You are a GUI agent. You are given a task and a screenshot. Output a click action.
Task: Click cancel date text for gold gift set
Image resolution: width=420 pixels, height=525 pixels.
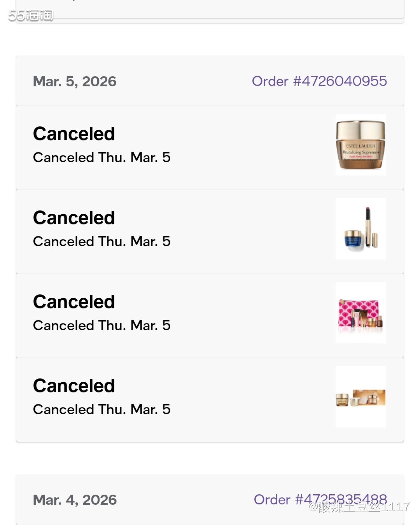[101, 409]
